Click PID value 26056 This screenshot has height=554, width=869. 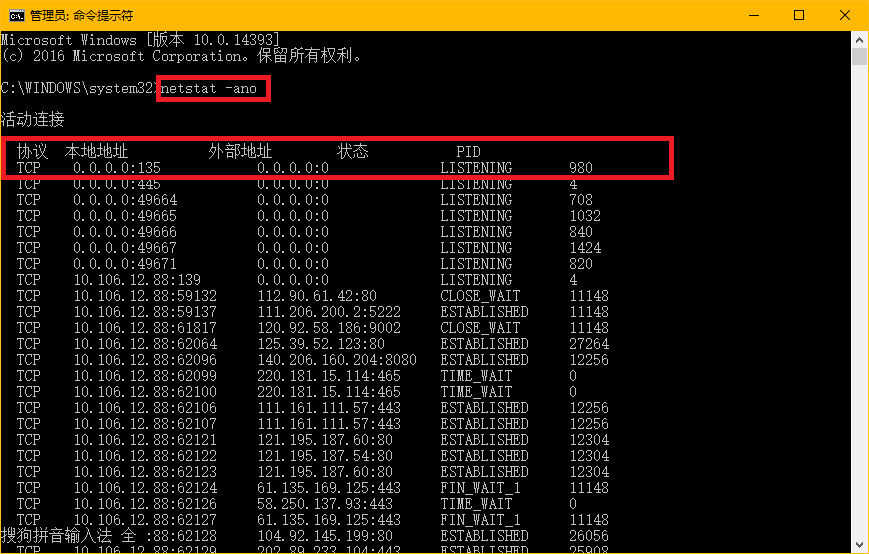click(589, 537)
